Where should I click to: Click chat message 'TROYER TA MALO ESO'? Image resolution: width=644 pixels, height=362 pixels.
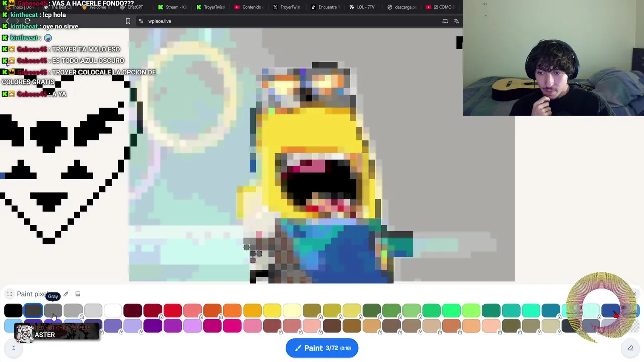pos(86,49)
